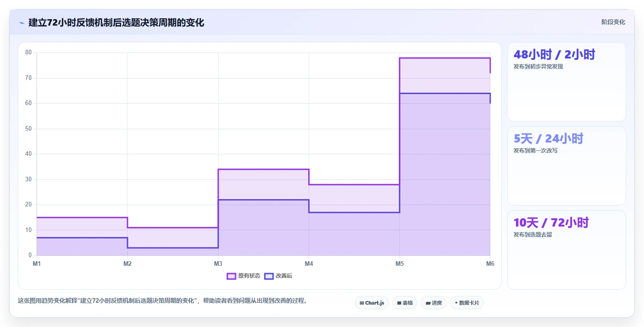Image resolution: width=644 pixels, height=327 pixels.
Task: Click the 发布到选题去留 caption
Action: click(x=533, y=235)
